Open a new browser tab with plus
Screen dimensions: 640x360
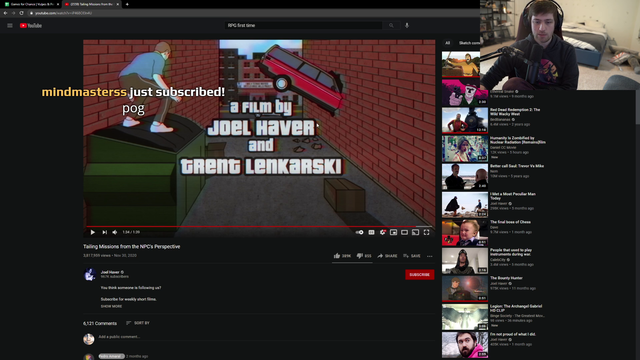click(127, 4)
